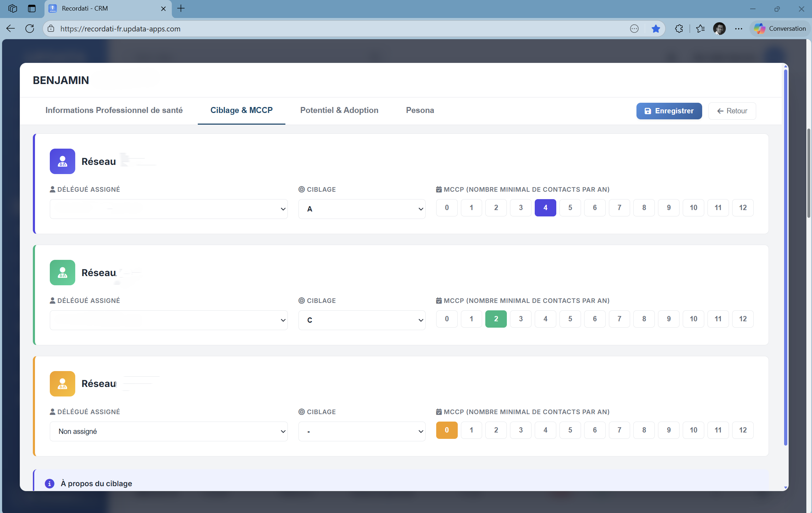The width and height of the screenshot is (812, 513).
Task: Click the Retour button
Action: point(732,111)
